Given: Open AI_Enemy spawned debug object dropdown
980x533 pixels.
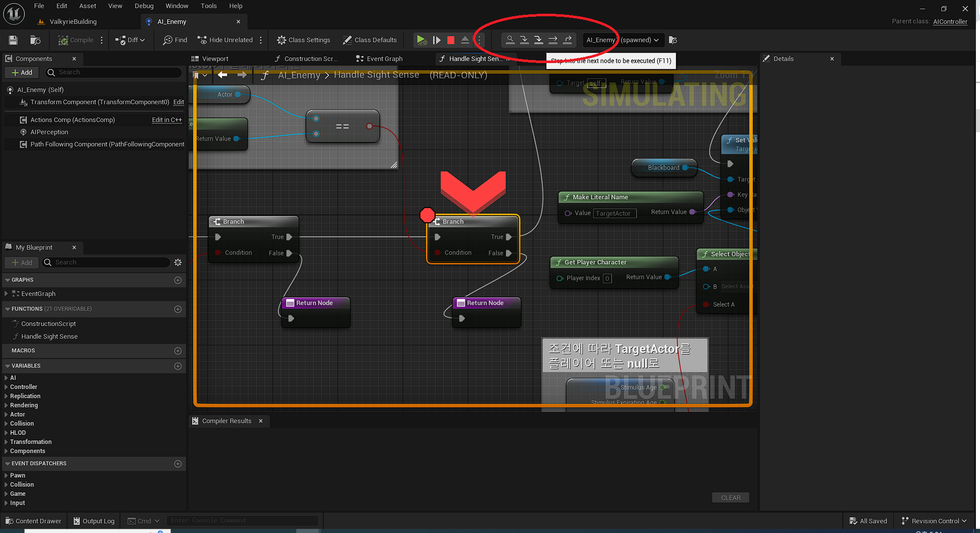Looking at the screenshot, I should tap(623, 40).
